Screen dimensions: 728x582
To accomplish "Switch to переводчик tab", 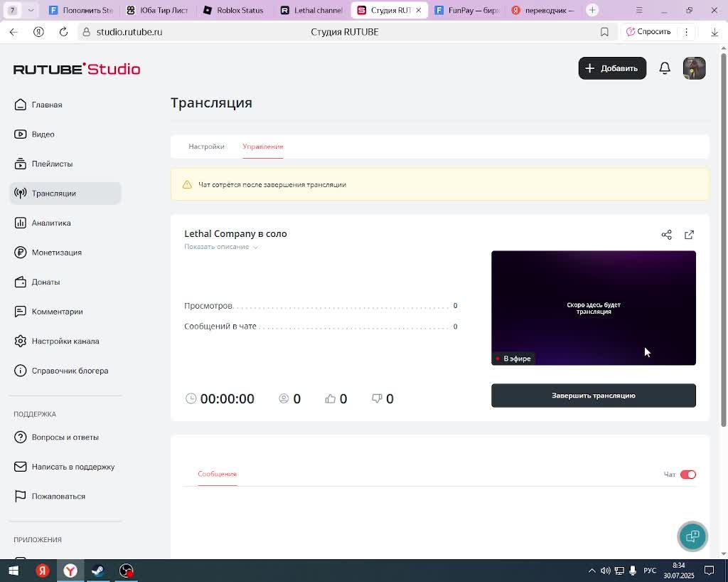I will pyautogui.click(x=543, y=10).
